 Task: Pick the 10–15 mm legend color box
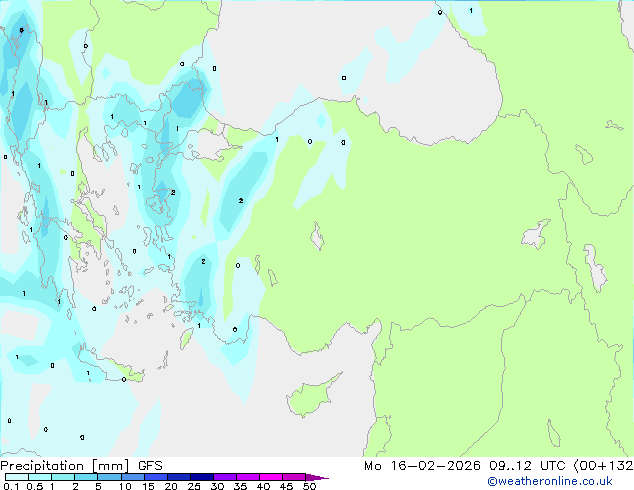pos(133,477)
